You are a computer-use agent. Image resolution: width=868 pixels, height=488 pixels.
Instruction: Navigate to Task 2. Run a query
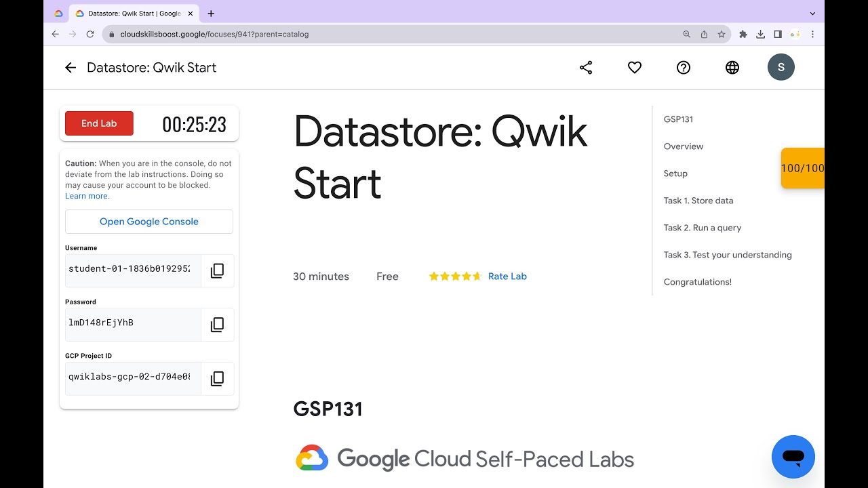point(702,228)
